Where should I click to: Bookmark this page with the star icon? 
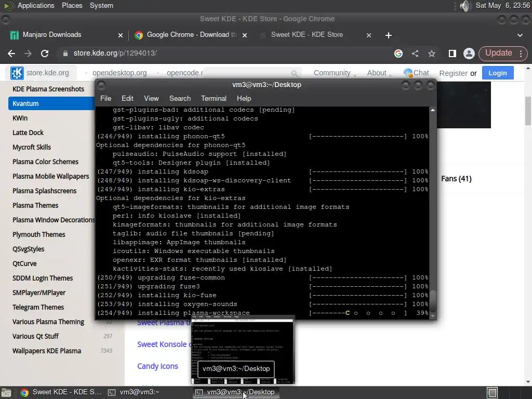[432, 54]
